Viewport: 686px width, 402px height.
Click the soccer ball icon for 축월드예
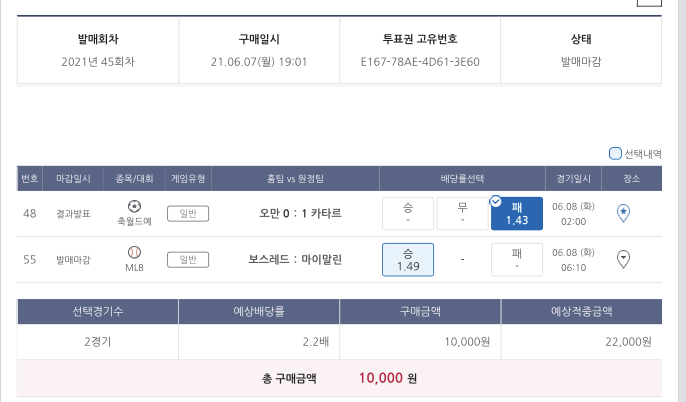[x=135, y=206]
